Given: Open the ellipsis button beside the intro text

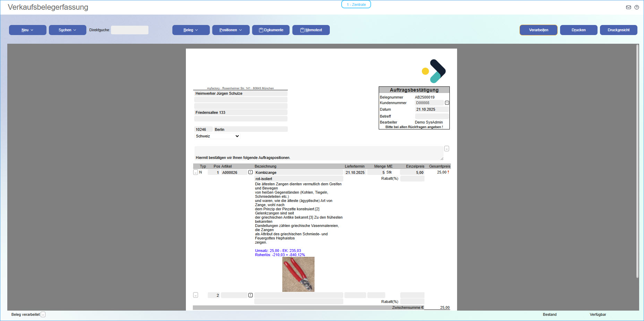Looking at the screenshot, I should (x=447, y=149).
